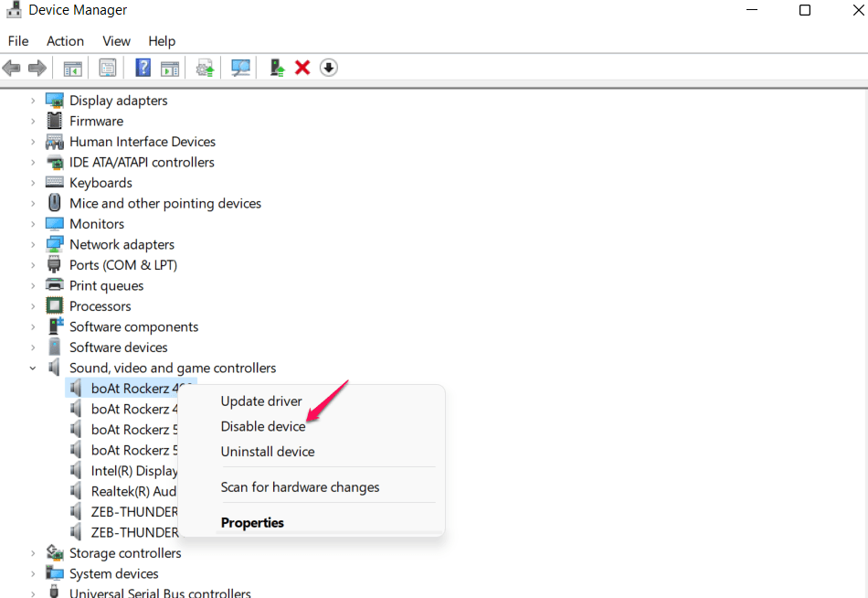Collapse Sound, video and game controllers
The width and height of the screenshot is (868, 598).
click(x=33, y=368)
